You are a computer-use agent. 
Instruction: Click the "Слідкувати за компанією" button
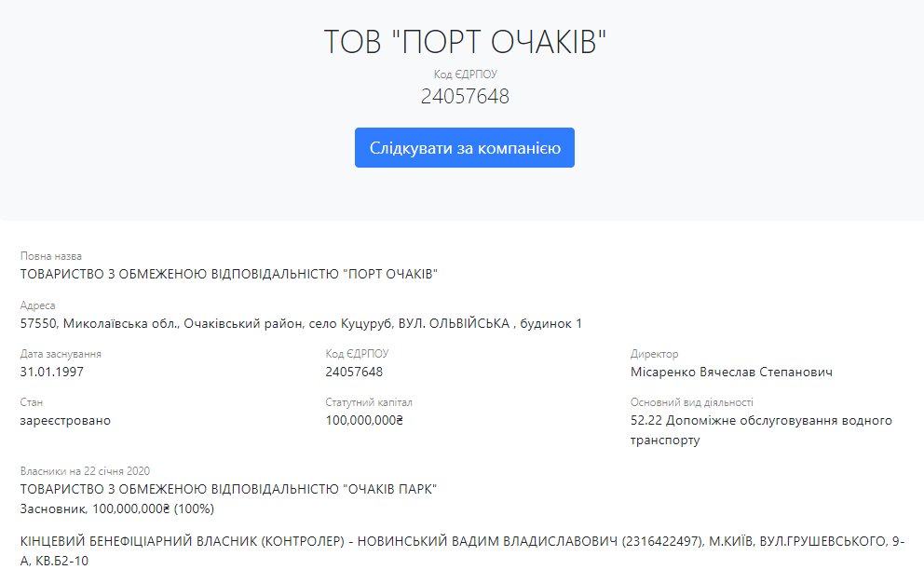click(464, 146)
